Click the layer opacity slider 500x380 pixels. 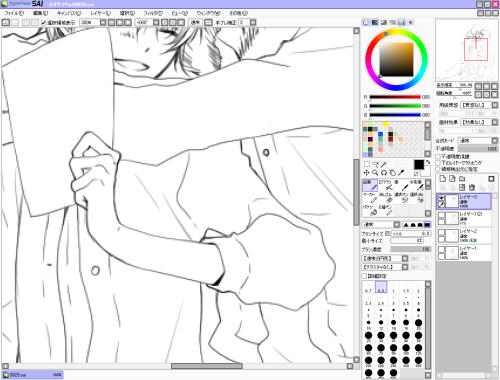[x=478, y=149]
